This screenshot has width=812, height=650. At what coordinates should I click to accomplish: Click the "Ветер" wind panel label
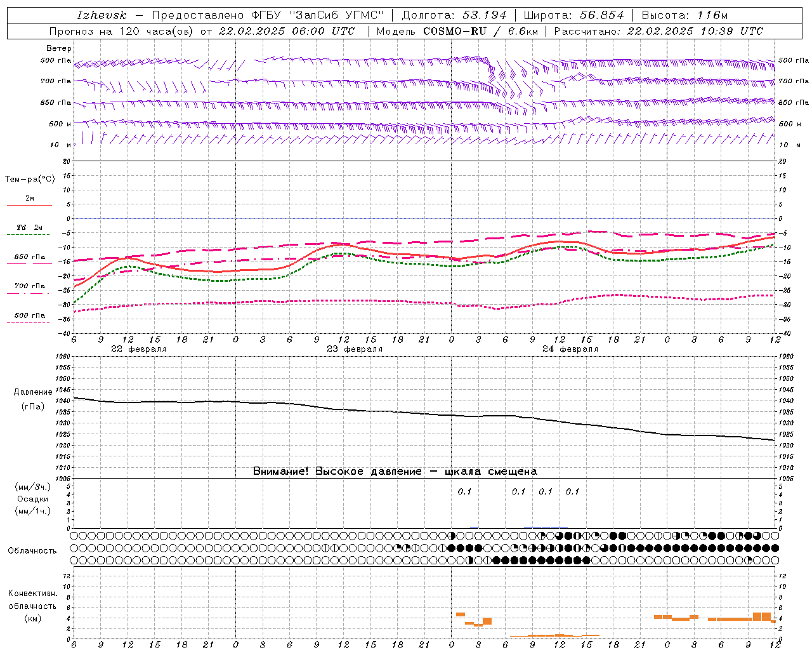58,48
